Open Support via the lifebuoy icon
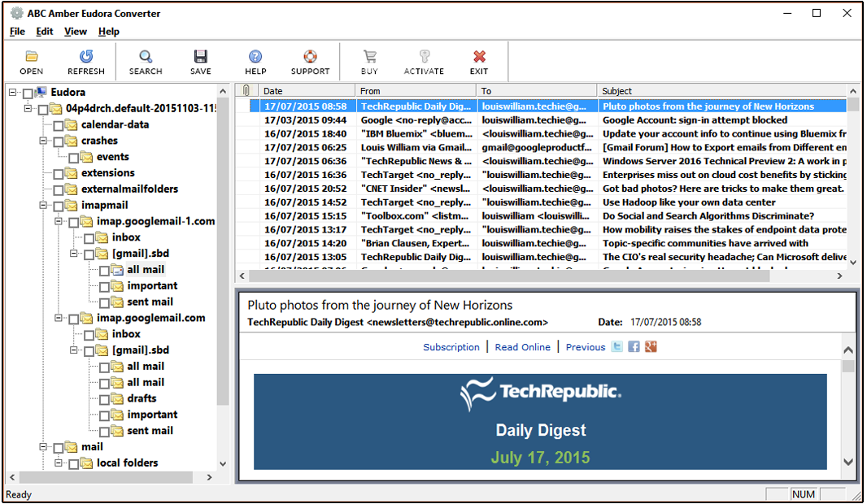This screenshot has width=867, height=504. [x=310, y=56]
